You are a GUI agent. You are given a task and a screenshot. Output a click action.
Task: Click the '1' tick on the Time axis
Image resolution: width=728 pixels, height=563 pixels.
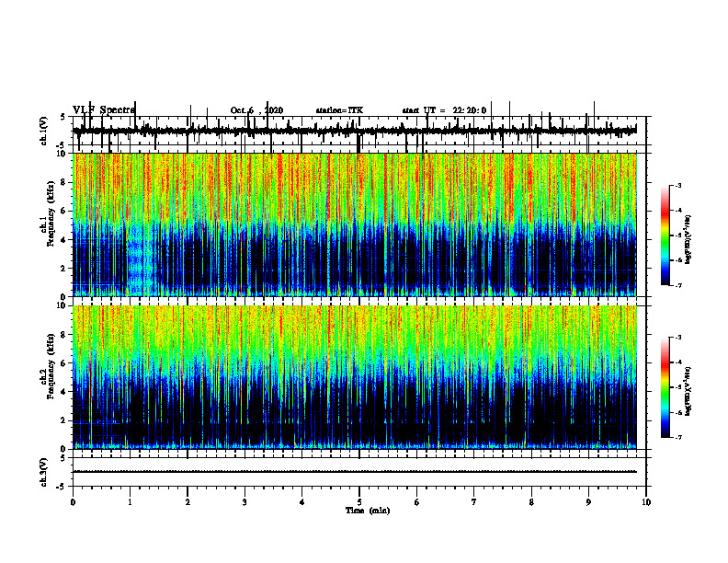(x=130, y=502)
